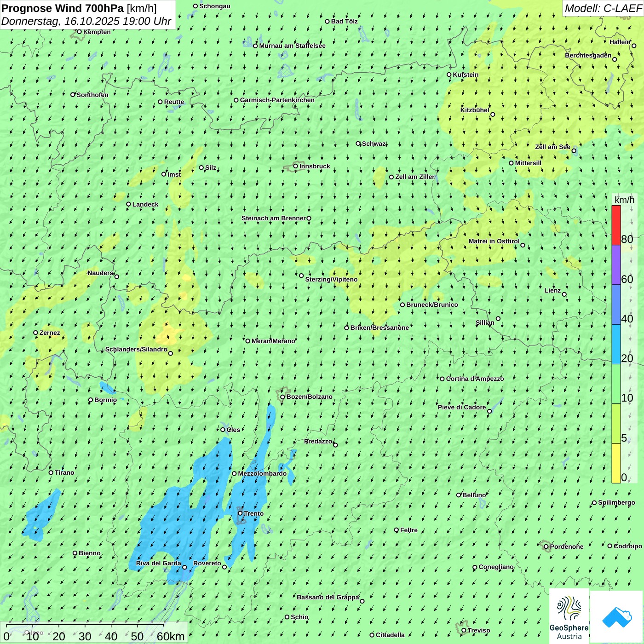Click the Nauders label
644x644 pixels.
pos(100,273)
